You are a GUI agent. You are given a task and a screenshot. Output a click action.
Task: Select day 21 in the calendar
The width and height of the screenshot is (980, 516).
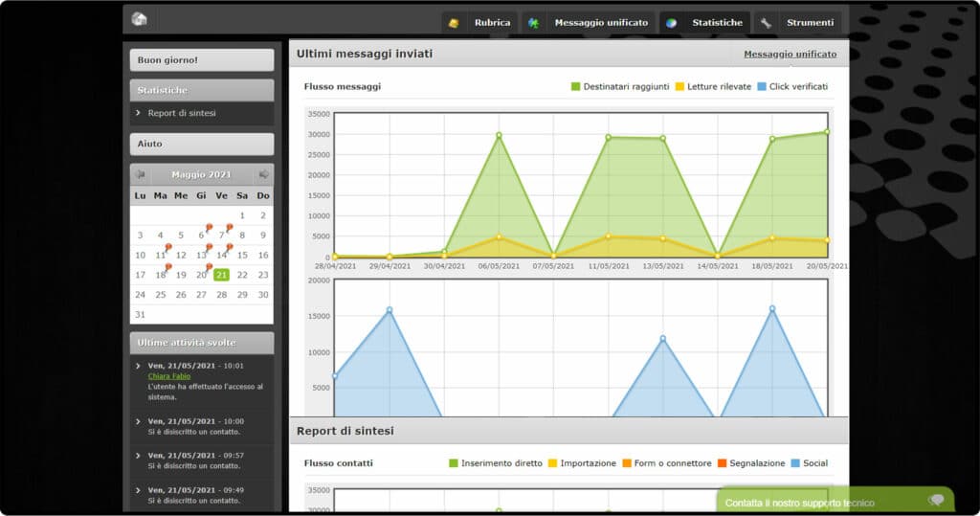tap(221, 275)
